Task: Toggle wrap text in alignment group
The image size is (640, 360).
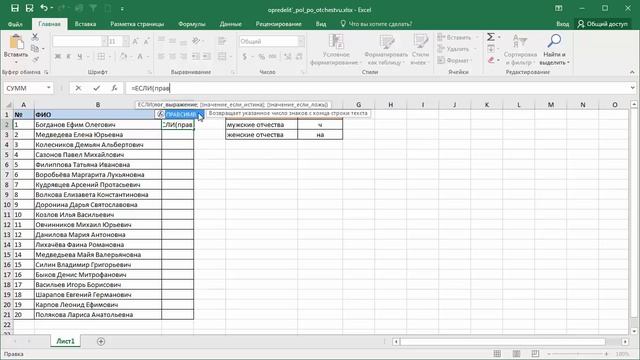Action: 222,41
